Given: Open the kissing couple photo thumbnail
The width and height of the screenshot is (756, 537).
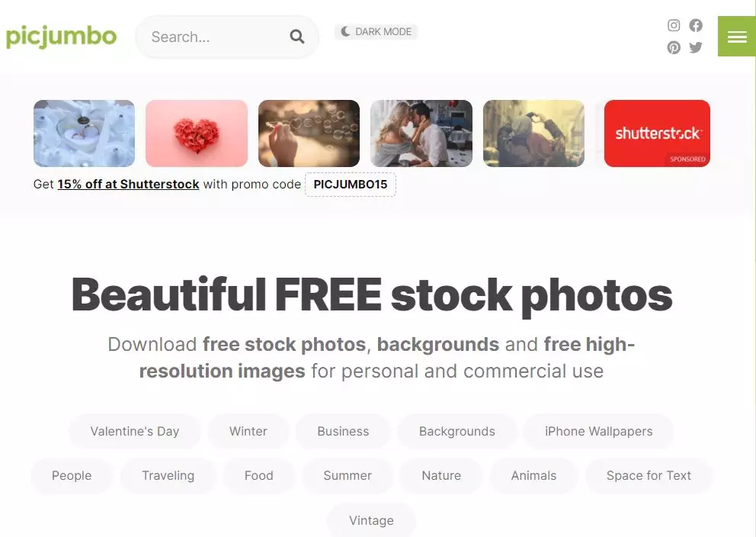Looking at the screenshot, I should pyautogui.click(x=421, y=133).
